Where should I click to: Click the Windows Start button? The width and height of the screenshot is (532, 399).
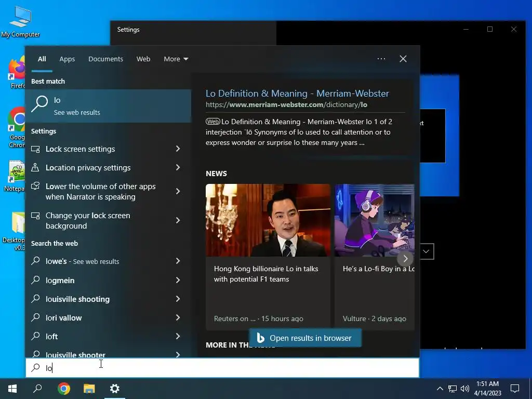tap(12, 389)
